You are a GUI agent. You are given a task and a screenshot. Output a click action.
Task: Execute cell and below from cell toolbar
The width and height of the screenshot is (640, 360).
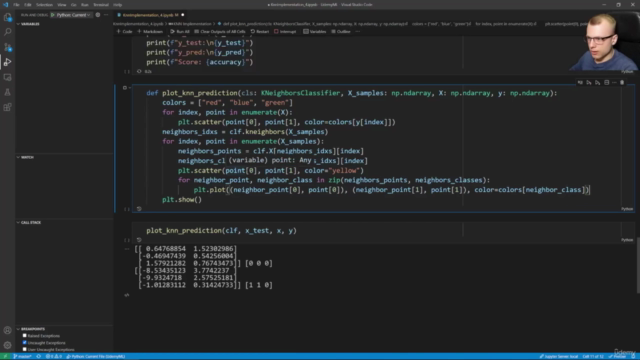click(x=598, y=82)
